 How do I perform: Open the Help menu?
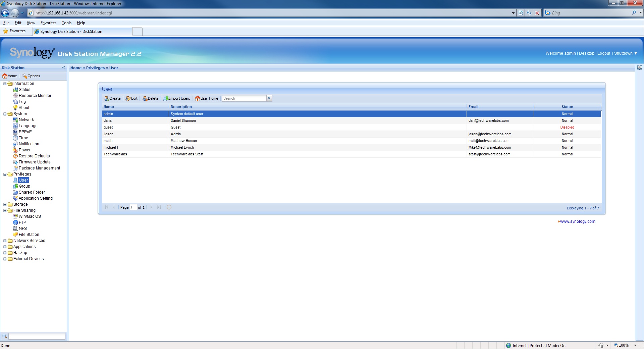click(81, 23)
